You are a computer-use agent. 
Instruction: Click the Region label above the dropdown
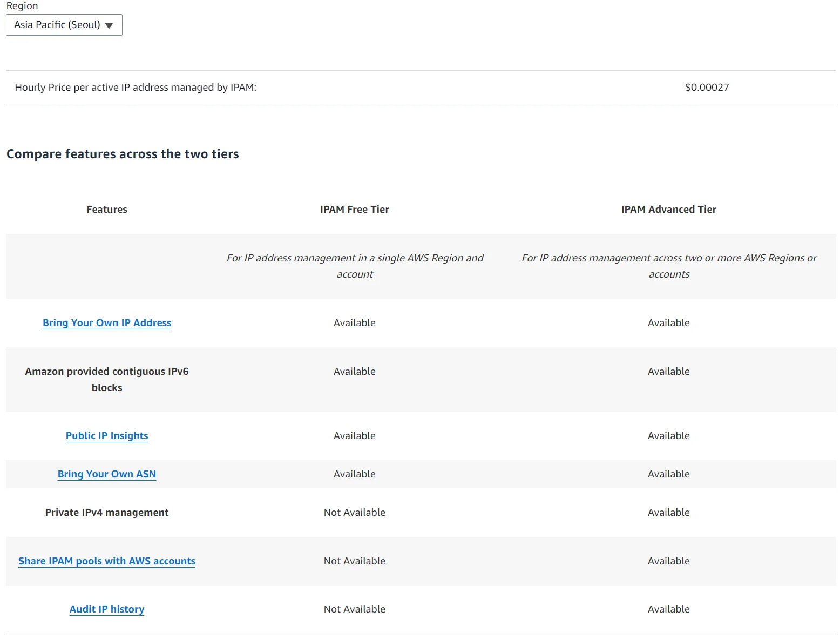coord(22,6)
